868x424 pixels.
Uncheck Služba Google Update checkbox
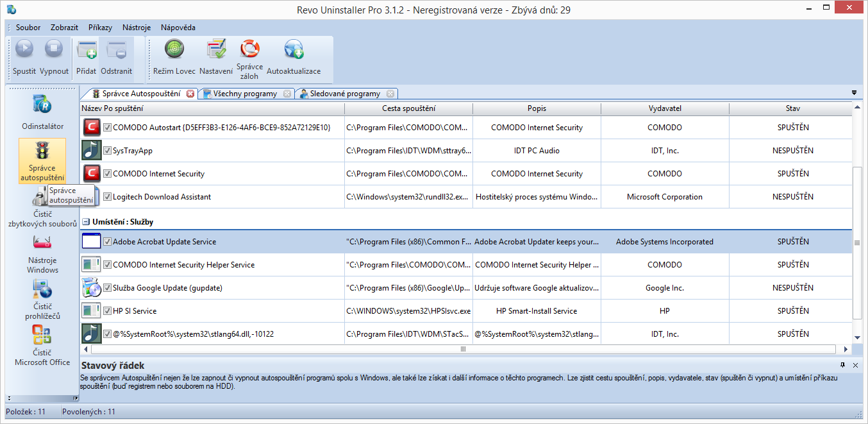point(107,288)
